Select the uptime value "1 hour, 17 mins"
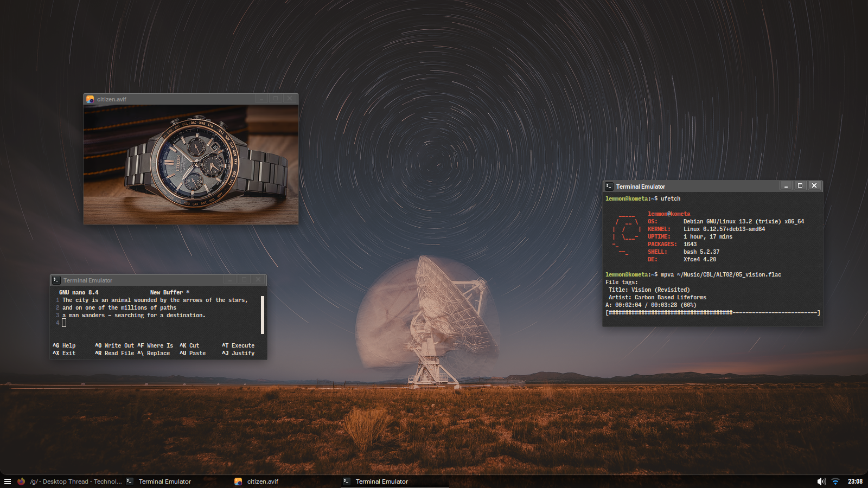This screenshot has height=488, width=868. point(708,236)
